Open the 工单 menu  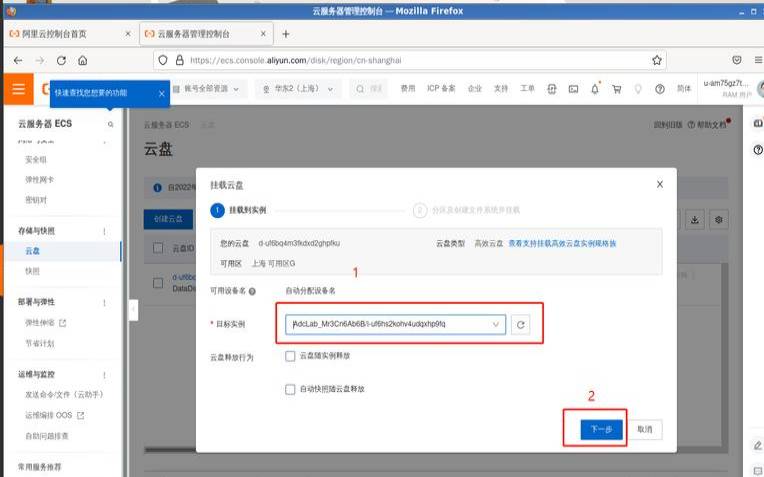click(527, 88)
